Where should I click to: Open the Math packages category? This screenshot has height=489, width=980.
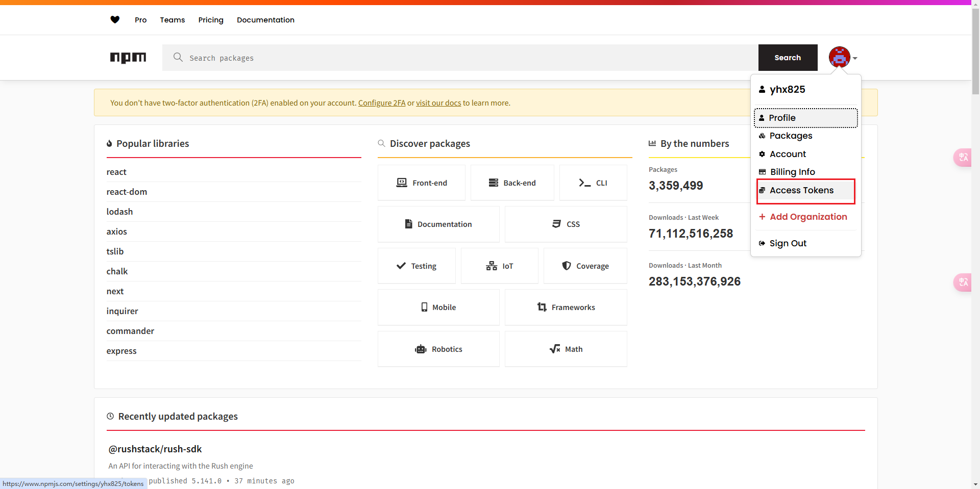(x=566, y=349)
